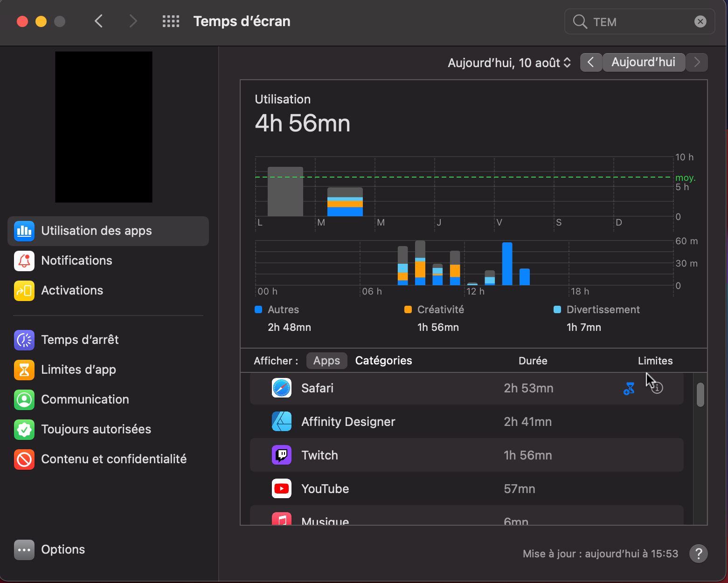Select the Twitch row name
Image resolution: width=728 pixels, height=583 pixels.
point(319,455)
